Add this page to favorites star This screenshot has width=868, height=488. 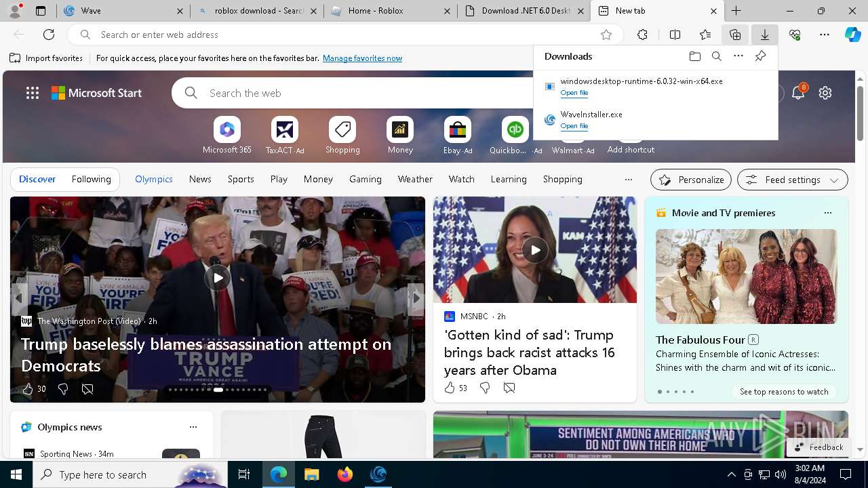coord(606,35)
